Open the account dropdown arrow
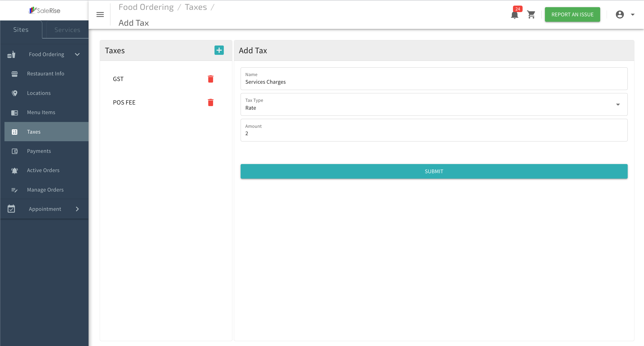Image resolution: width=644 pixels, height=346 pixels. 633,15
